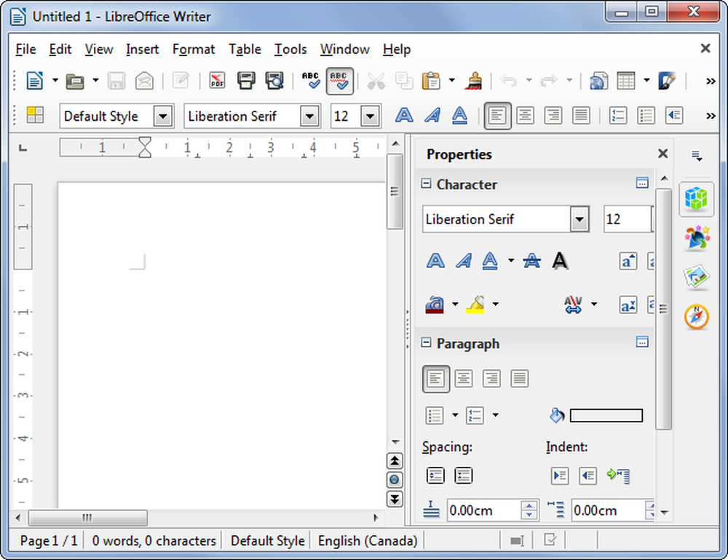
Task: Open the toolbar Liberation Serif font dropdown
Action: coord(309,116)
